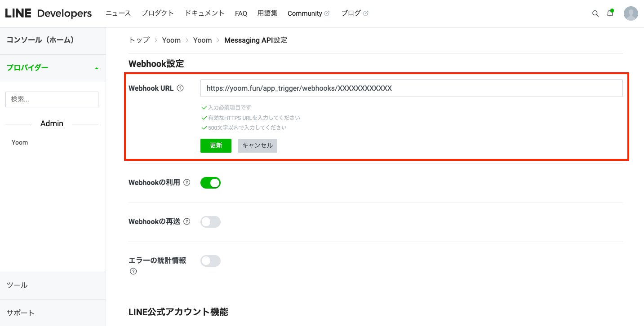Open the FAQ menu item
The image size is (644, 326).
(x=241, y=13)
